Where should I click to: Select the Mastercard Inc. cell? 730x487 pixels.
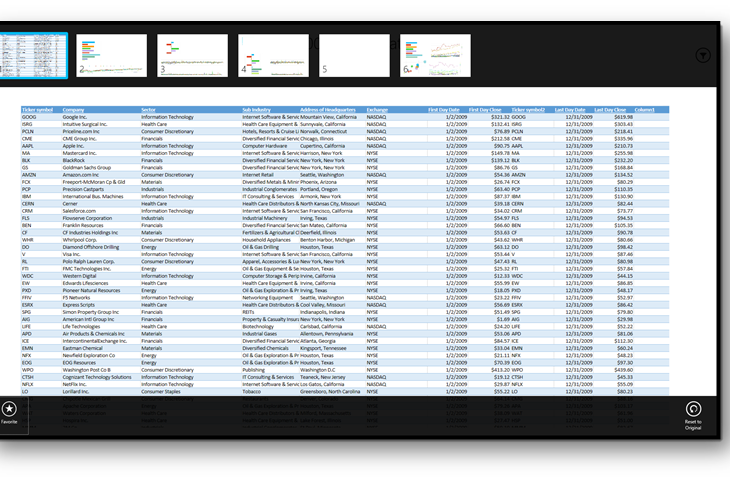click(80, 153)
